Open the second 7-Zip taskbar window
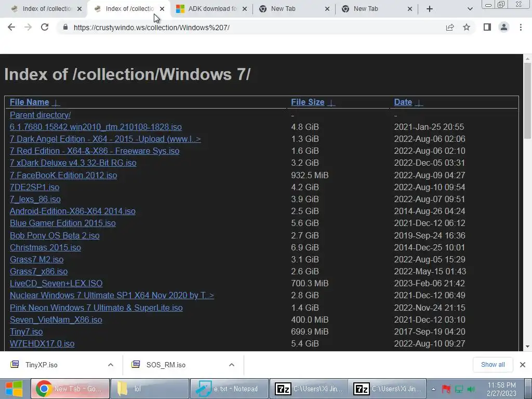532x399 pixels. click(388, 389)
